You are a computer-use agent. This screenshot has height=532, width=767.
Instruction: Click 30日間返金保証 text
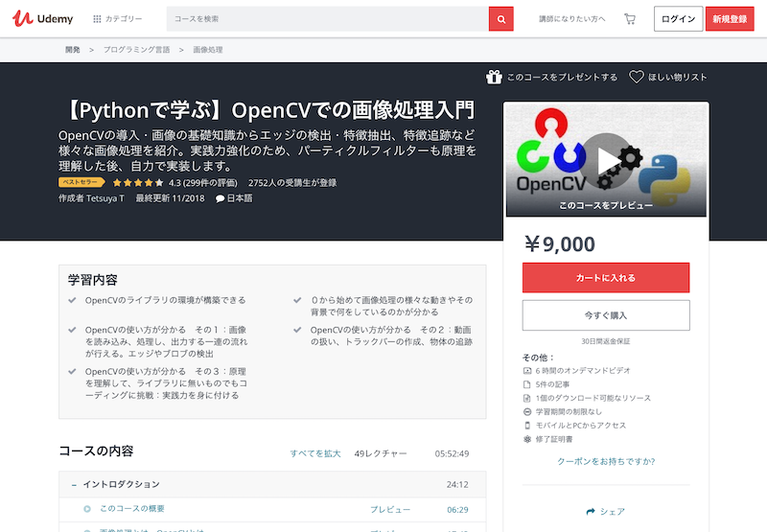[x=606, y=341]
